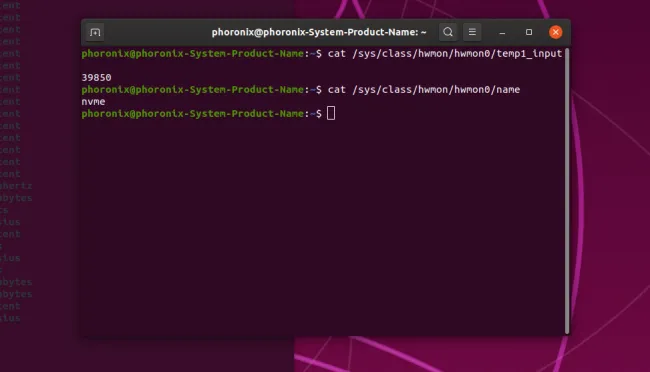Image resolution: width=650 pixels, height=372 pixels.
Task: Click the output value 39850
Action: pyautogui.click(x=97, y=78)
